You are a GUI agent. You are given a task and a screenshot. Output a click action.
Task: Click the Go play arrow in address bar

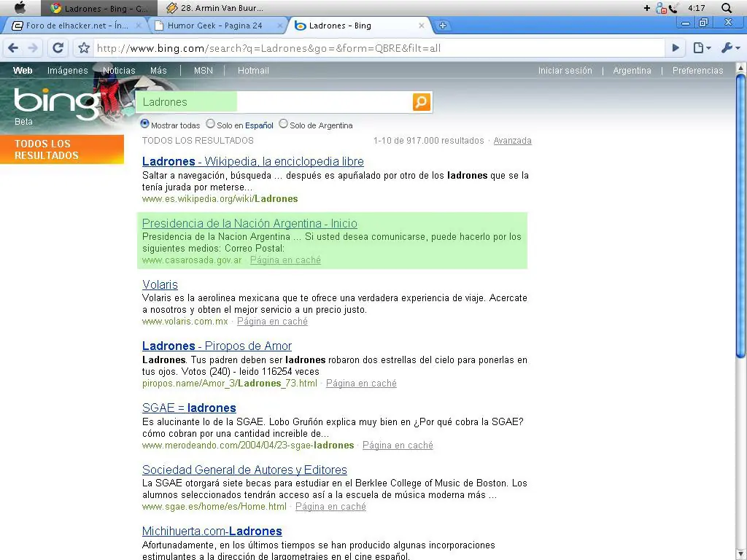click(x=676, y=47)
